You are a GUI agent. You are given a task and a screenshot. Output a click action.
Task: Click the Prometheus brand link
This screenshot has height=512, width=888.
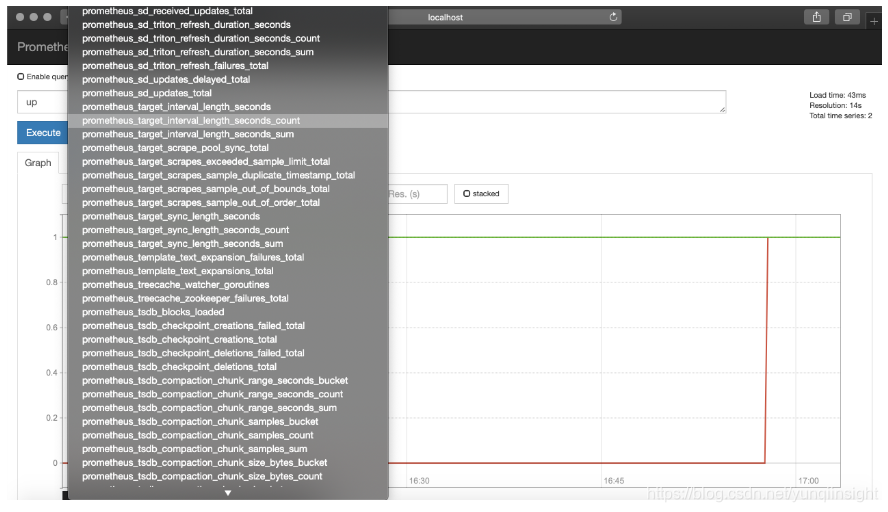[42, 47]
